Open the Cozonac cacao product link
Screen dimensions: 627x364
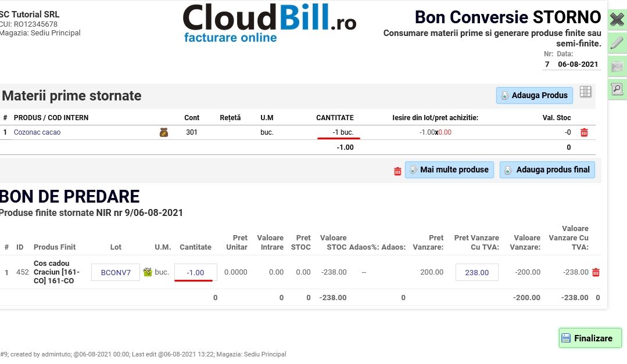(37, 132)
